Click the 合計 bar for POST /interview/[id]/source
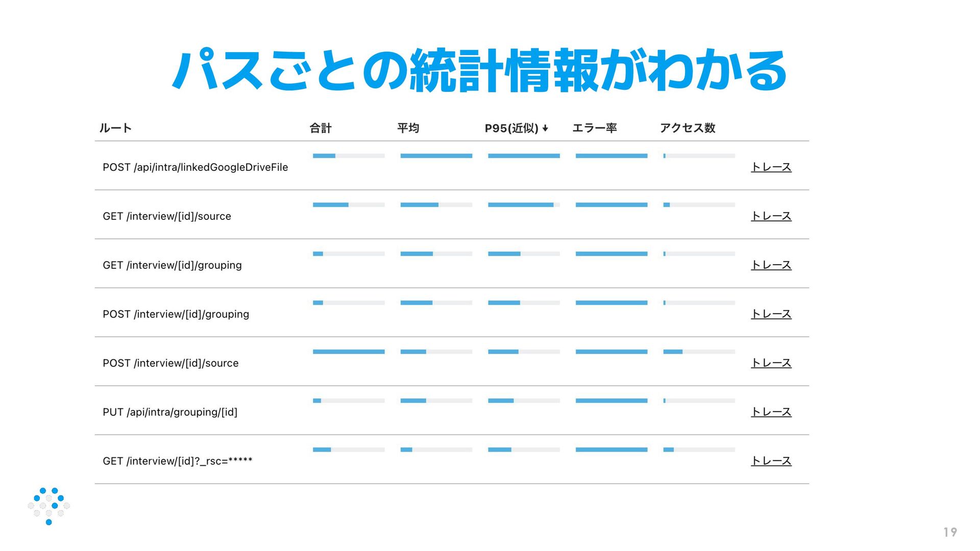 349,352
